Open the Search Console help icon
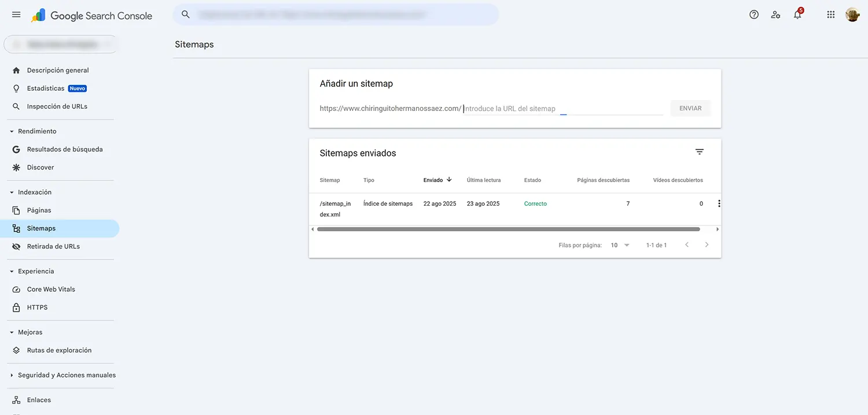Image resolution: width=868 pixels, height=415 pixels. tap(753, 14)
